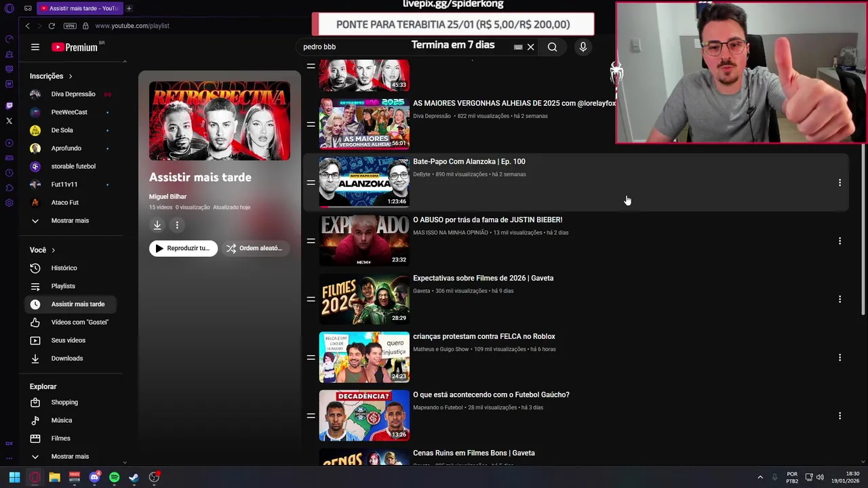Open playlist options three-dot menu under Miguel Bilhar
868x488 pixels.
tap(177, 225)
